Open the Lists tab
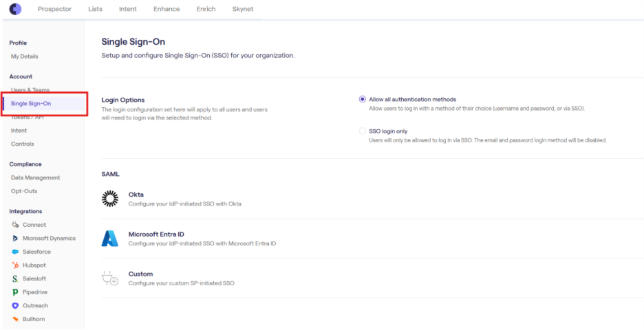 [95, 9]
